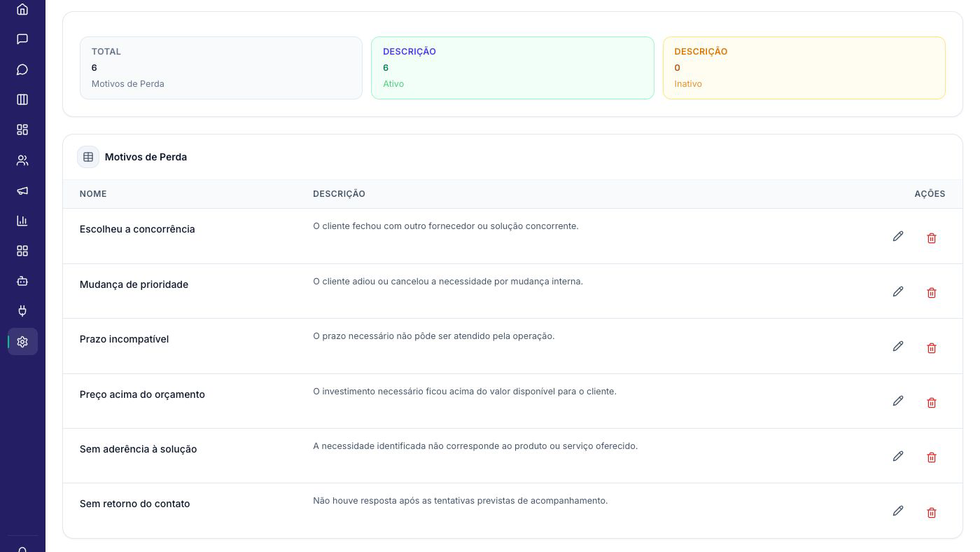Click the 'Motivos de Perda' table title
980x552 pixels.
[146, 157]
